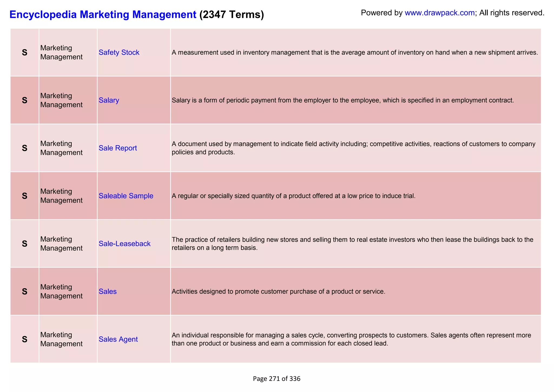
Task: Click the Page 271 of 336 footer
Action: click(x=276, y=378)
